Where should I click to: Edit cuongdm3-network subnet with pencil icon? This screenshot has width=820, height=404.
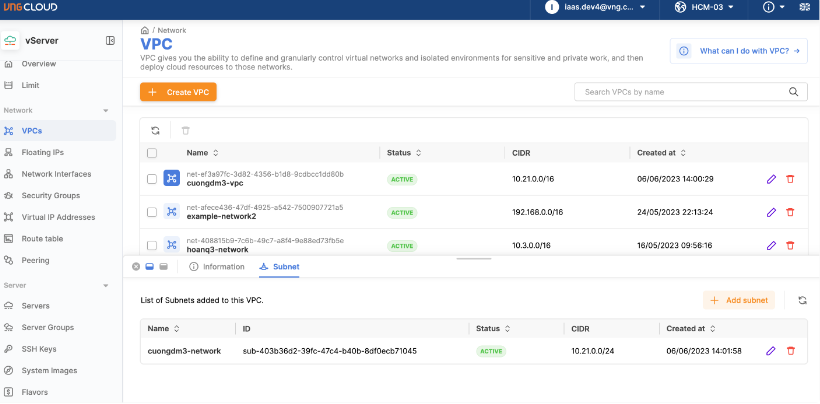[771, 351]
